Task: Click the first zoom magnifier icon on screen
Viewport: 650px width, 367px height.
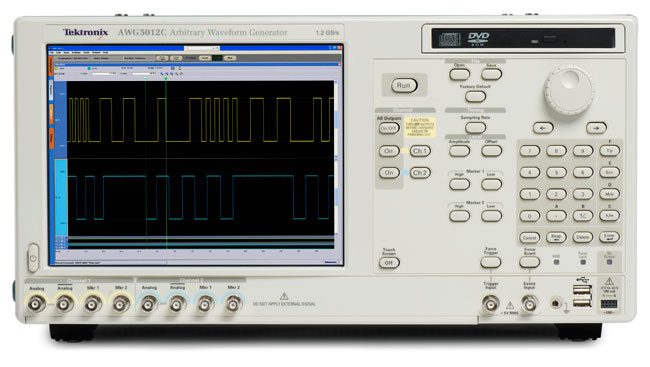Action: [x=162, y=74]
